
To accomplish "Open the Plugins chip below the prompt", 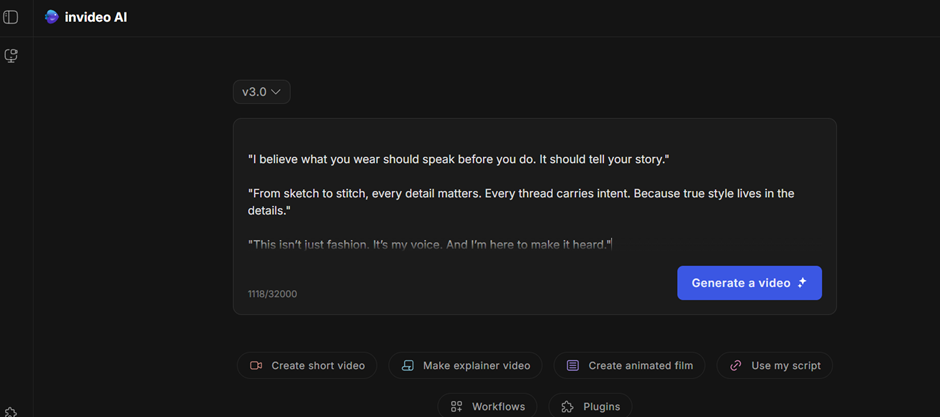I will [601, 407].
